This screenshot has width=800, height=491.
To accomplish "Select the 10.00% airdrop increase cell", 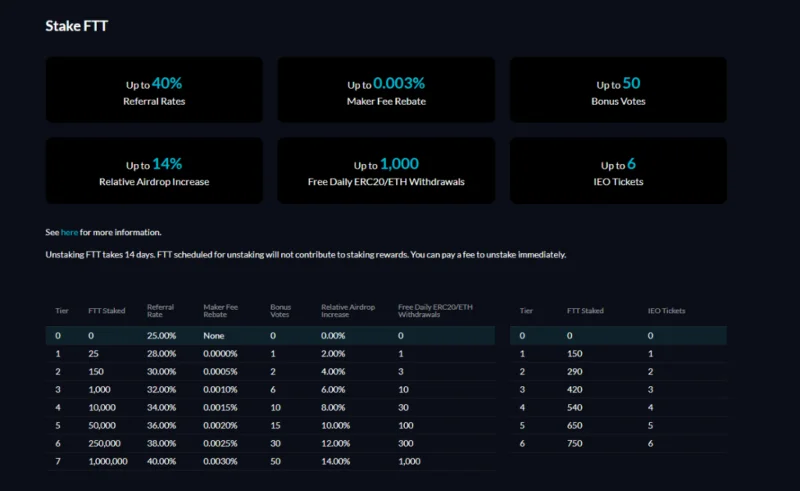I will (x=335, y=425).
